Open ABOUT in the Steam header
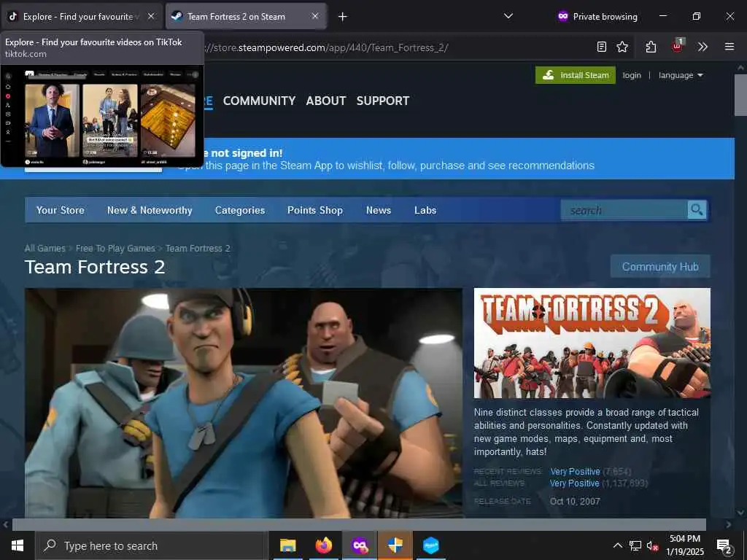Image resolution: width=747 pixels, height=560 pixels. [x=326, y=101]
